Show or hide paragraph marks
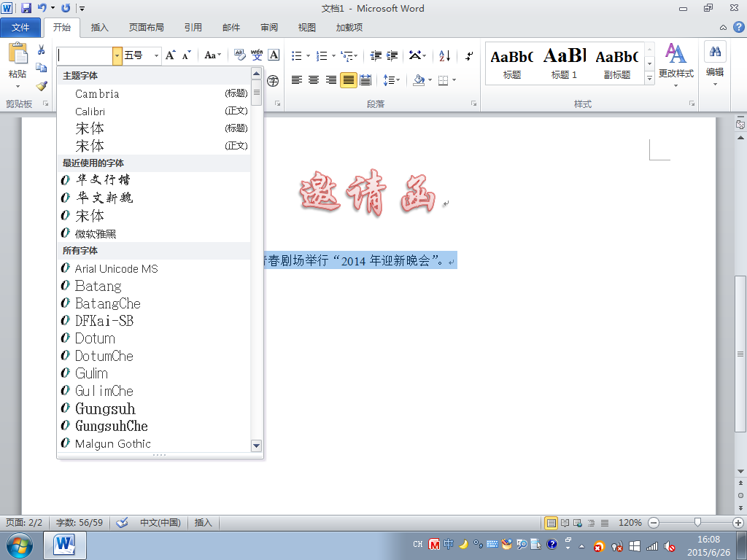This screenshot has width=747, height=560. (469, 55)
